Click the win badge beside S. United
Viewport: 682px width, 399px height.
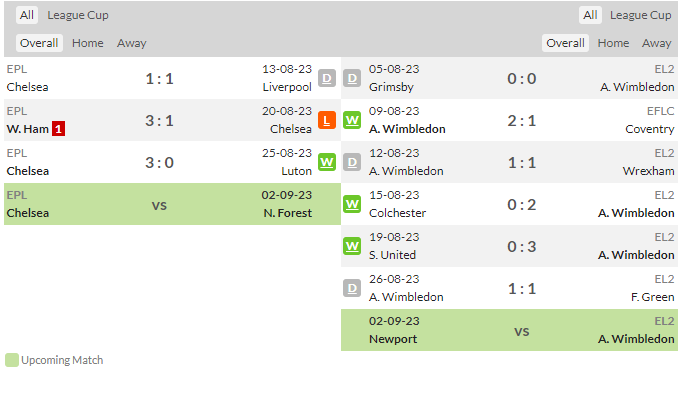click(x=352, y=246)
